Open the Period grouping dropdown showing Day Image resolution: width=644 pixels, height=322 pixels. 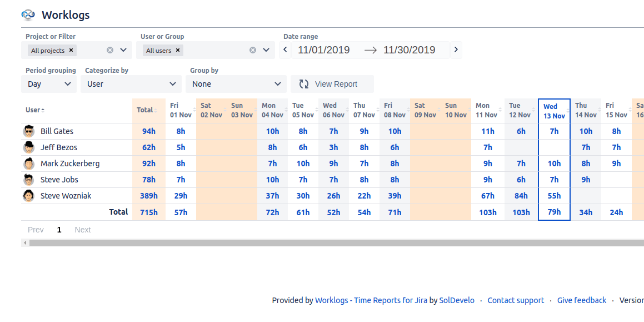[48, 83]
